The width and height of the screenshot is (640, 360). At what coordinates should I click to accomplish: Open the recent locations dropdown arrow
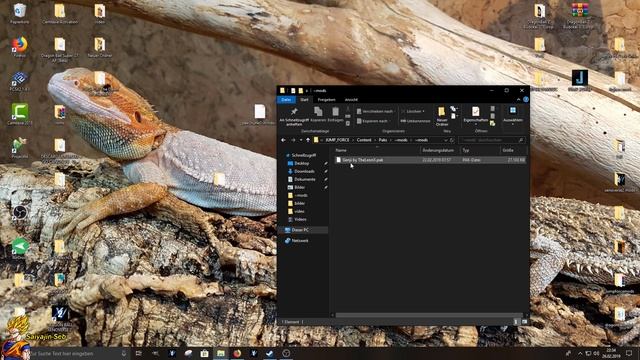pos(301,140)
